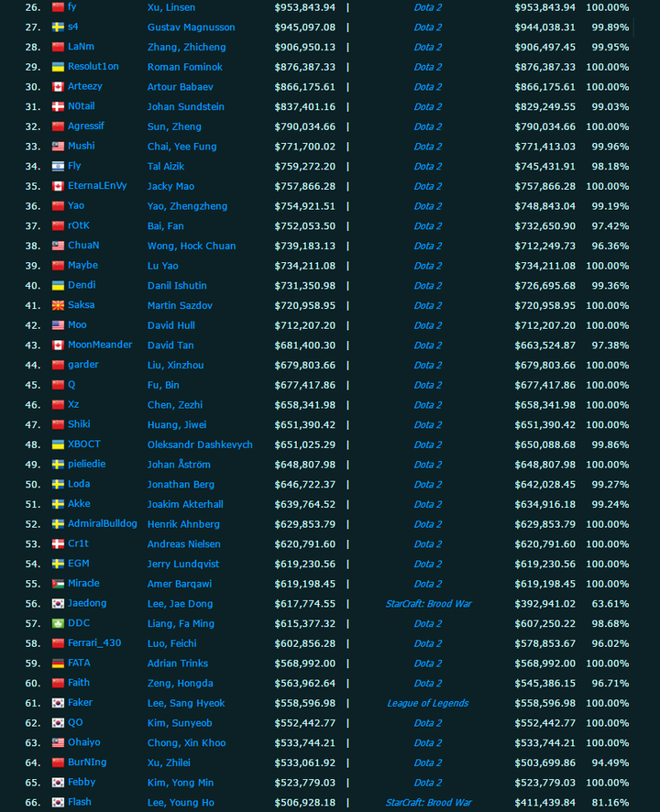Open Dota 2 link on Saksa row
The image size is (660, 812).
tap(428, 305)
